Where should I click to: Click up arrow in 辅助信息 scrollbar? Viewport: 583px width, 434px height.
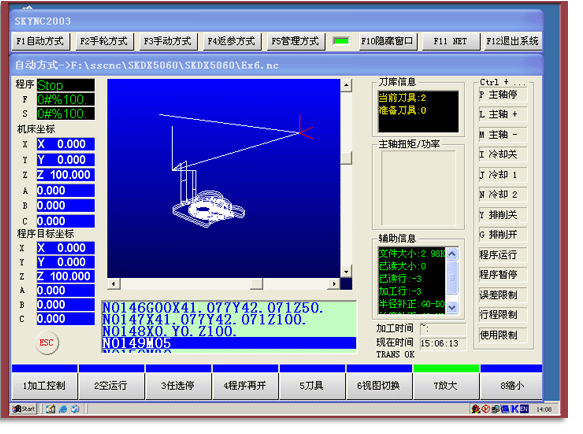coord(452,254)
